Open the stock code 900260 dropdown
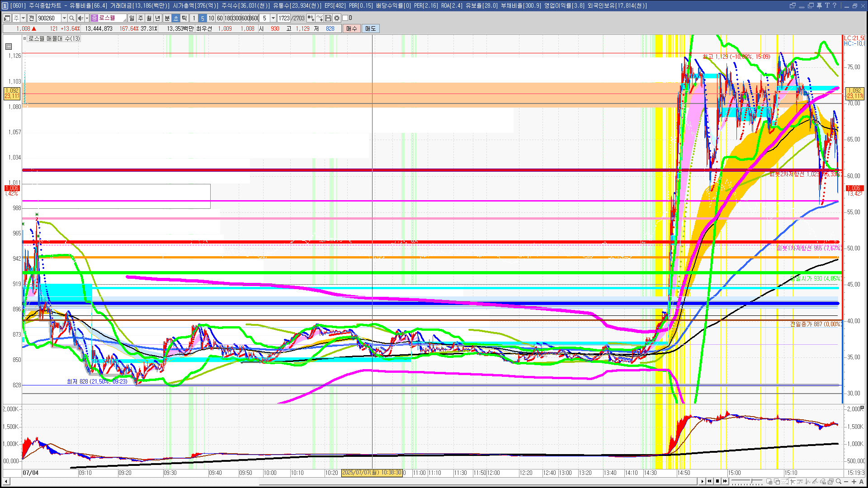The height and width of the screenshot is (488, 868). tap(64, 18)
